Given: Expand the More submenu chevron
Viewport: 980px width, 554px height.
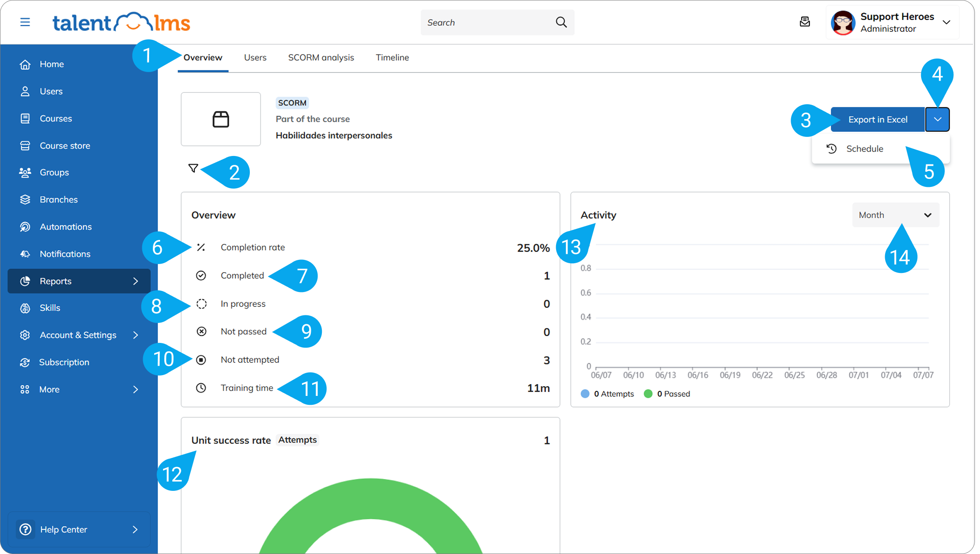Looking at the screenshot, I should [136, 390].
